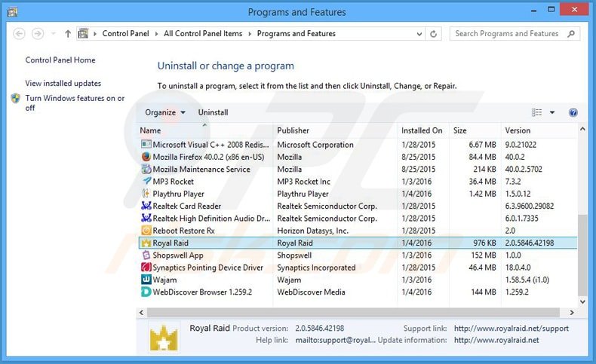Image resolution: width=596 pixels, height=364 pixels.
Task: Select the Realtek Card Reader icon
Action: [x=146, y=206]
